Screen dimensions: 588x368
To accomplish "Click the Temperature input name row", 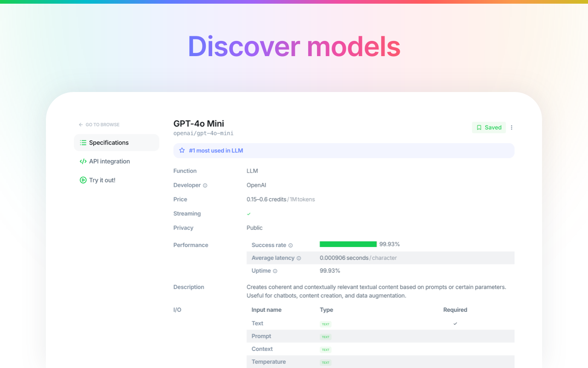I will point(380,362).
